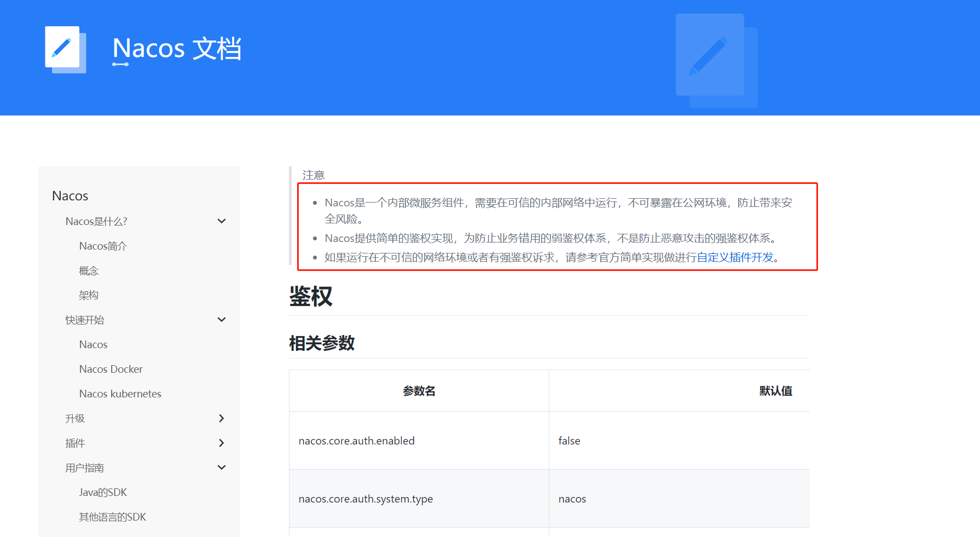Open the 其他语言的SDK sidebar page
This screenshot has height=537, width=980.
tap(112, 517)
